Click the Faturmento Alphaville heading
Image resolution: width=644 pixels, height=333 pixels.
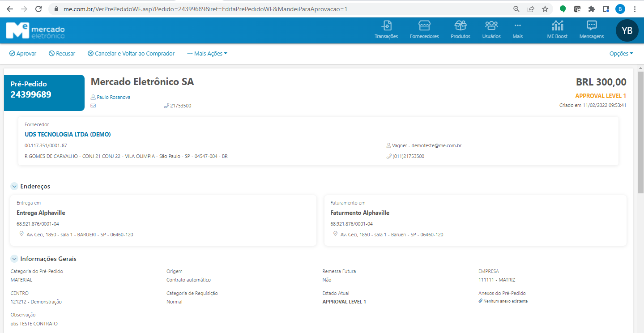tap(360, 213)
